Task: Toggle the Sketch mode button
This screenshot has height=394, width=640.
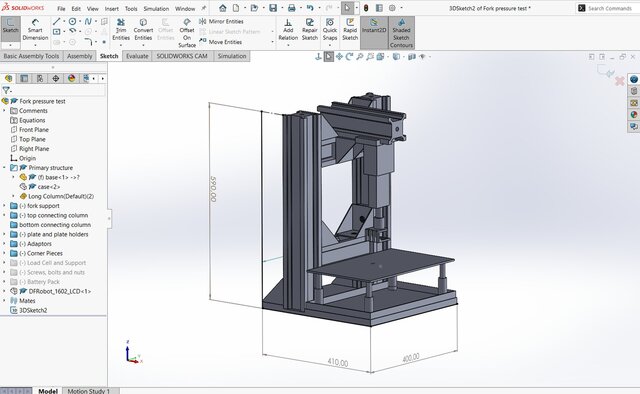Action: click(10, 29)
